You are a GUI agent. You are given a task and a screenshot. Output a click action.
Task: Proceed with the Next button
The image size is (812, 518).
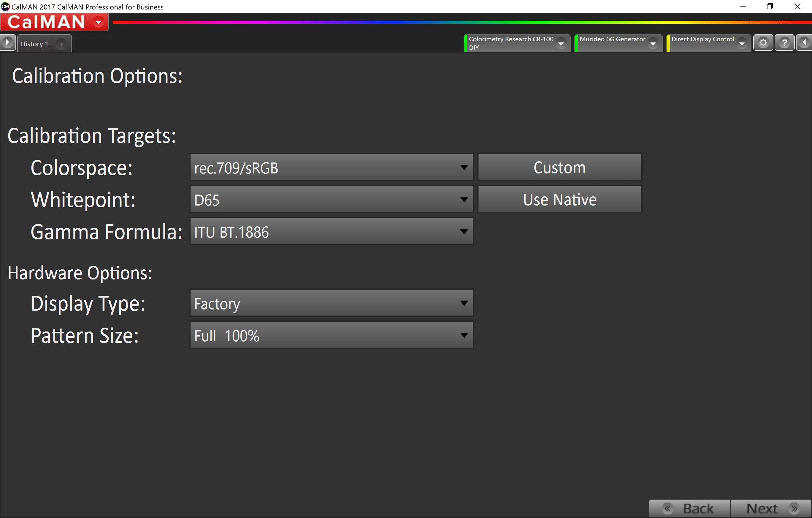(x=771, y=508)
